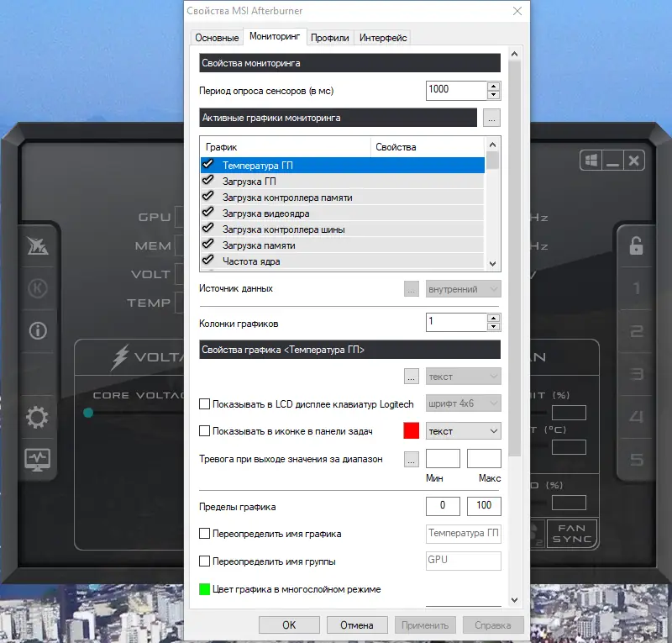
Task: Decrease the sensor polling period spinner
Action: pos(494,95)
